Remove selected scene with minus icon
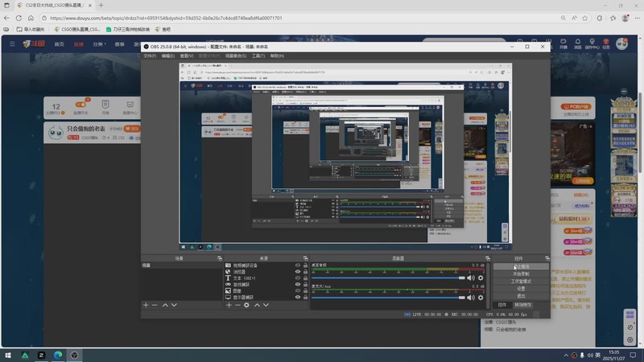This screenshot has width=644, height=362. click(155, 305)
